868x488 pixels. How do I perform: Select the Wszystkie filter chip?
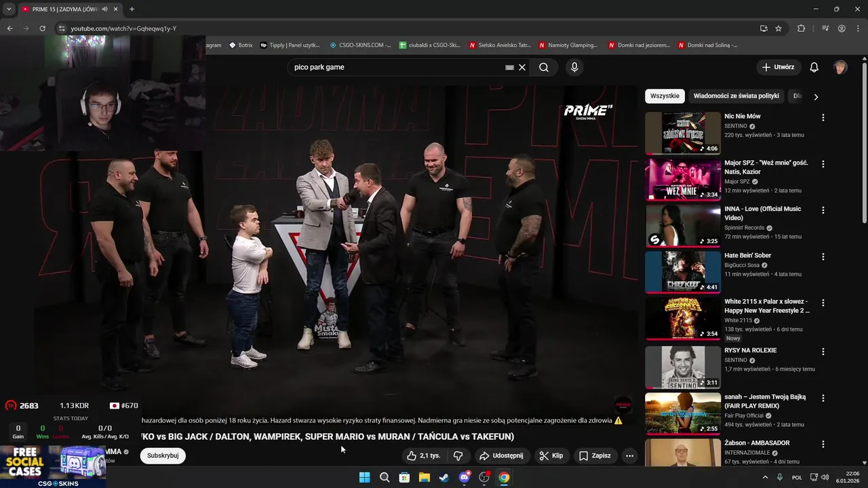click(665, 96)
